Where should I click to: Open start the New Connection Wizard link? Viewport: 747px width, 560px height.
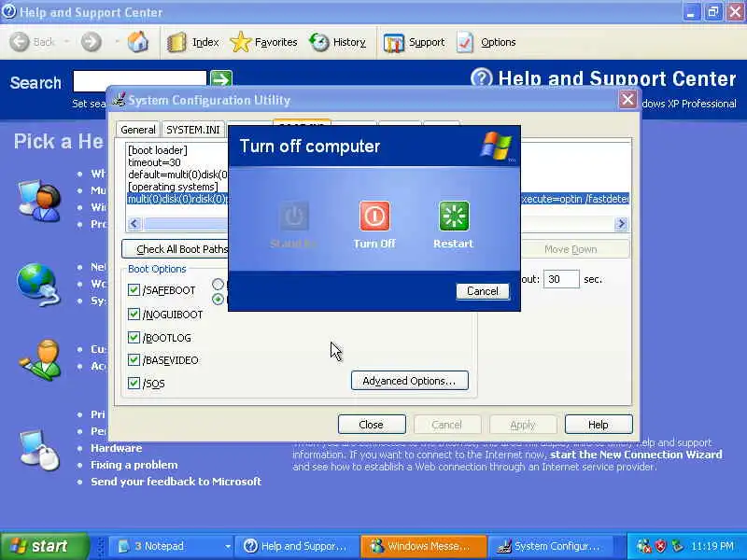(x=636, y=455)
